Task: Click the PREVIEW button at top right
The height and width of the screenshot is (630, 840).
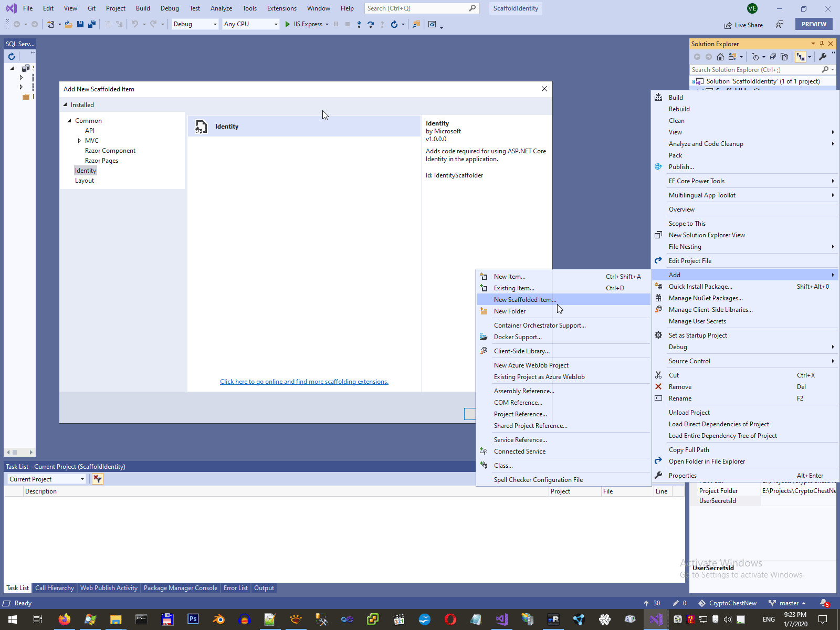Action: [814, 24]
